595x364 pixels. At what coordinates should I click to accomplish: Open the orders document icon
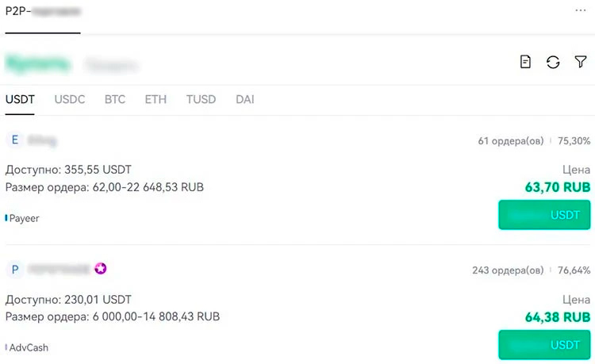tap(525, 62)
